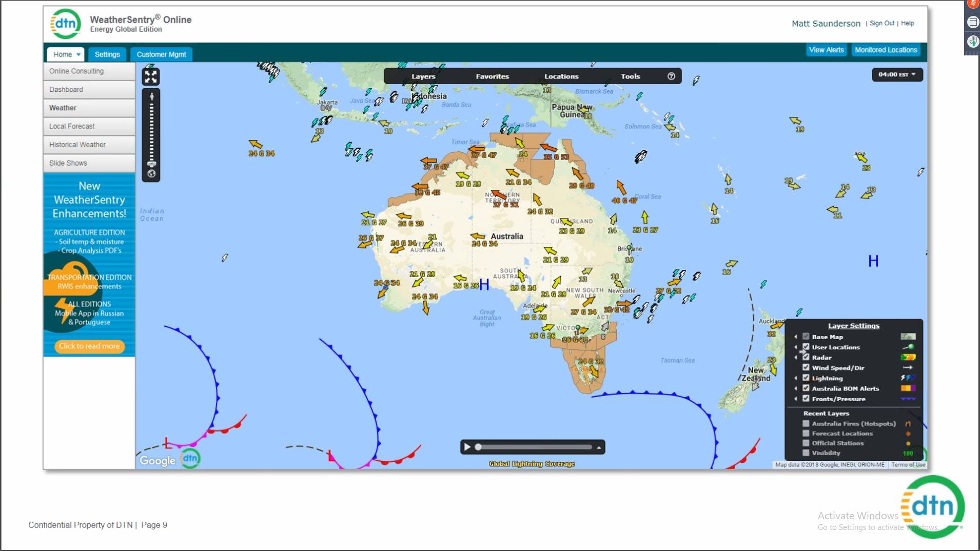Select Historical Weather in sidebar
This screenshot has height=551, width=980.
tap(89, 145)
